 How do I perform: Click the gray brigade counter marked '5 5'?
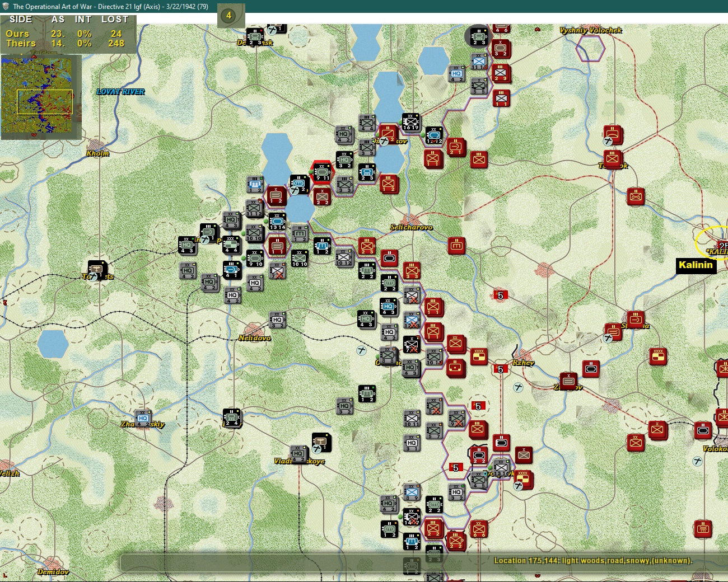click(479, 85)
